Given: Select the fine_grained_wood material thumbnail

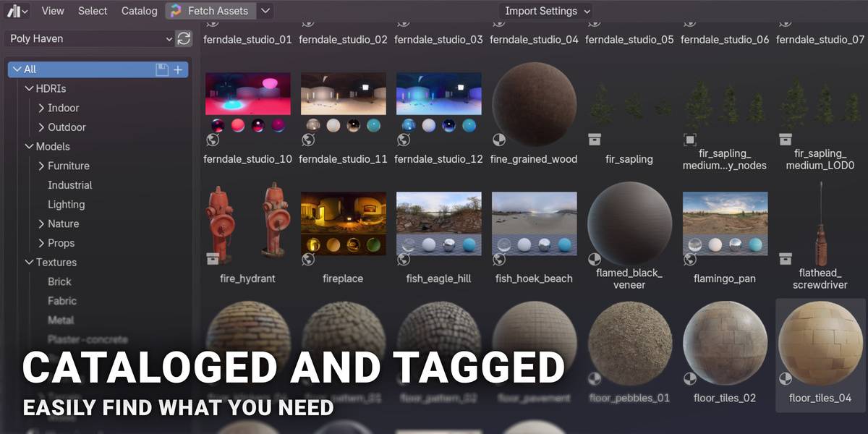Looking at the screenshot, I should (x=535, y=104).
